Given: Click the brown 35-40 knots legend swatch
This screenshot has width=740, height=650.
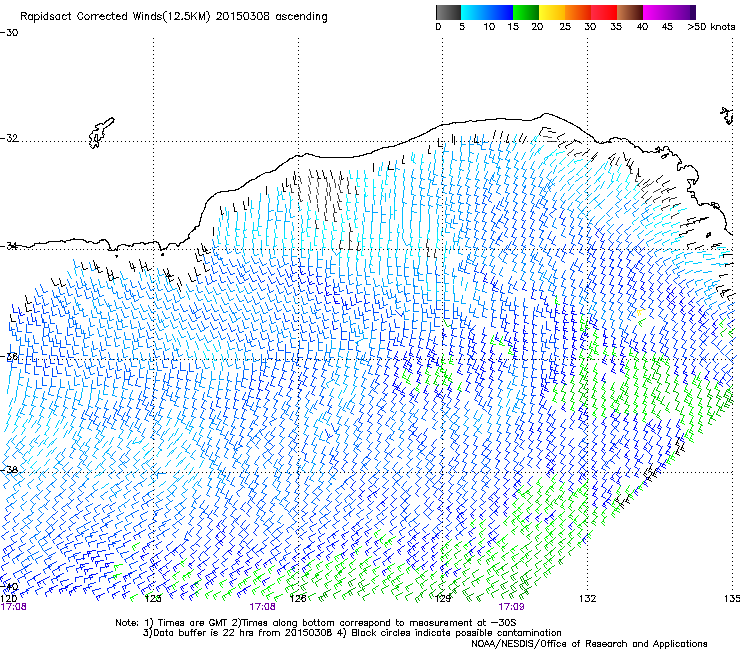Looking at the screenshot, I should tap(630, 12).
